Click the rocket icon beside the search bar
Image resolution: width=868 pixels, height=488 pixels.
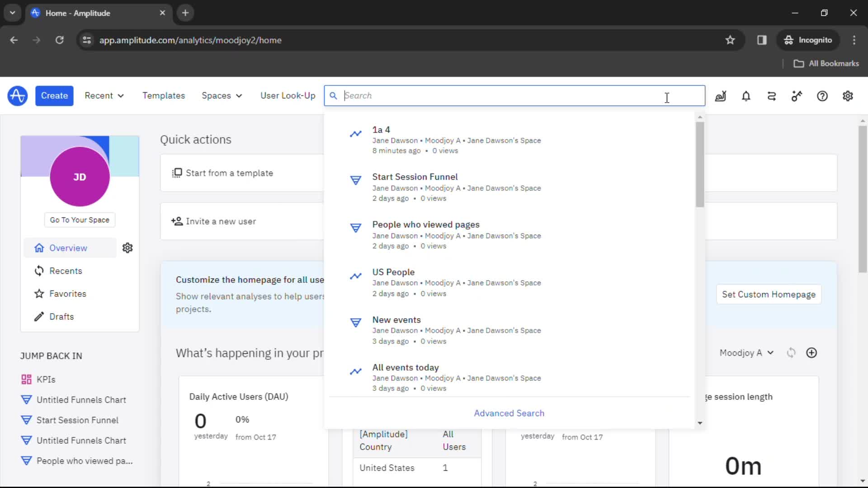[x=721, y=96]
